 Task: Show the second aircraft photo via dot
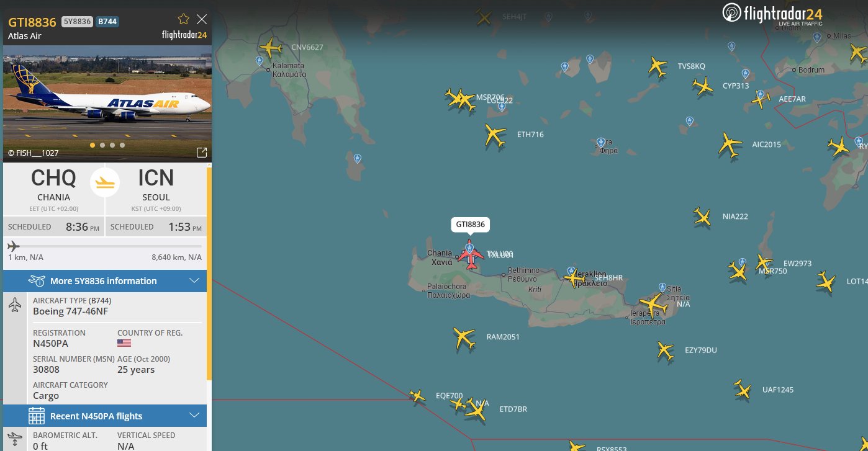(102, 145)
